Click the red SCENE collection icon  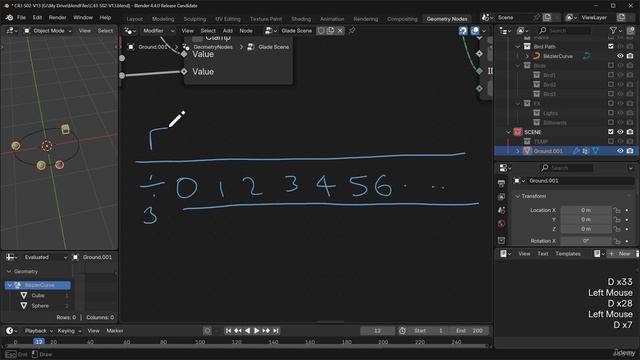(518, 132)
